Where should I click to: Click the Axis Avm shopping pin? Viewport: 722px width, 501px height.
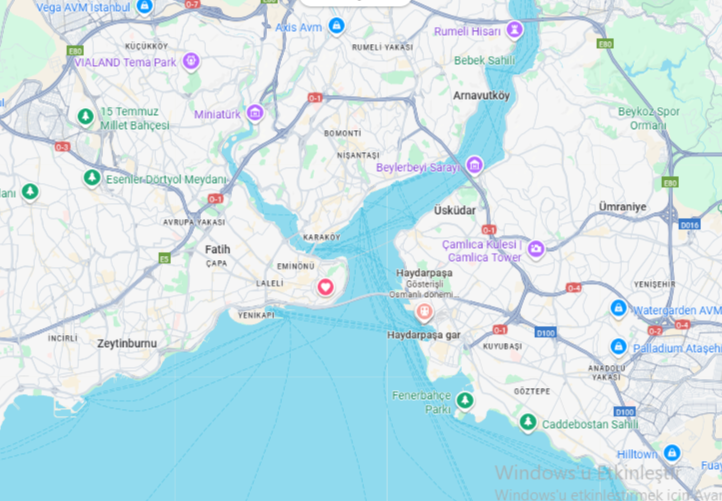(x=337, y=26)
